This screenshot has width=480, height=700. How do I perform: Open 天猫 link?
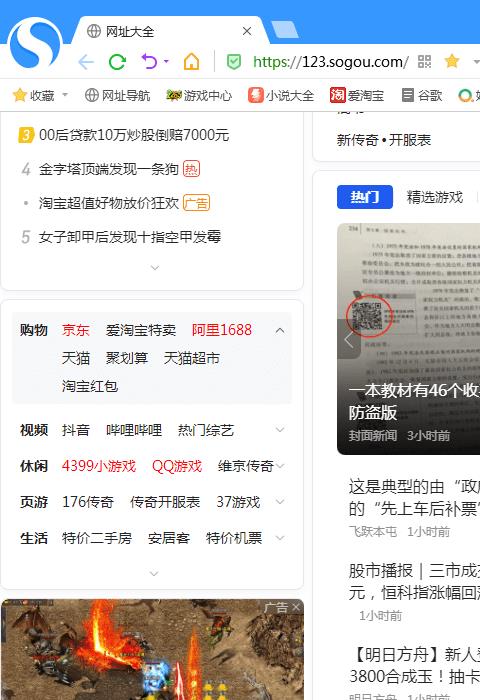(x=75, y=358)
